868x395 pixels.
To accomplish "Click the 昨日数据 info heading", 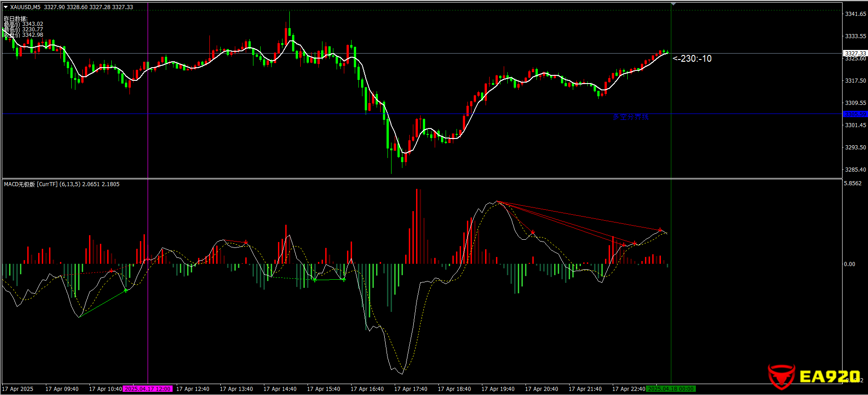I will (x=15, y=19).
